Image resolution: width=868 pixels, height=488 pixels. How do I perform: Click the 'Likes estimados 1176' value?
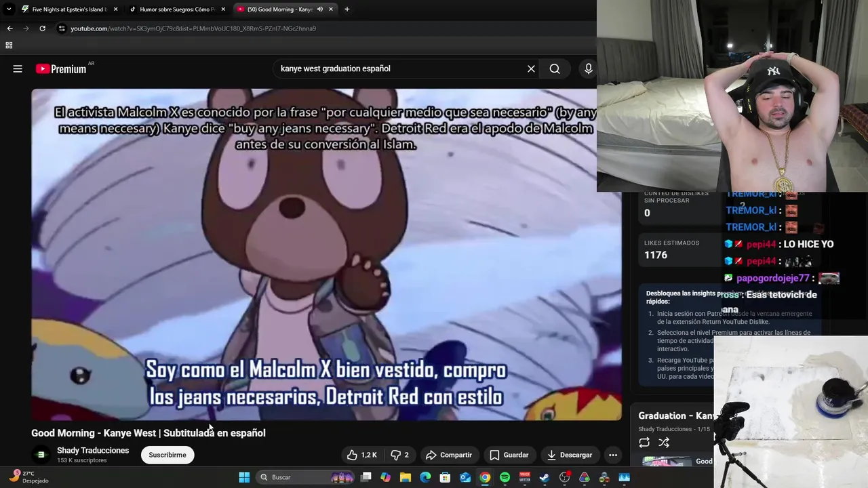656,255
